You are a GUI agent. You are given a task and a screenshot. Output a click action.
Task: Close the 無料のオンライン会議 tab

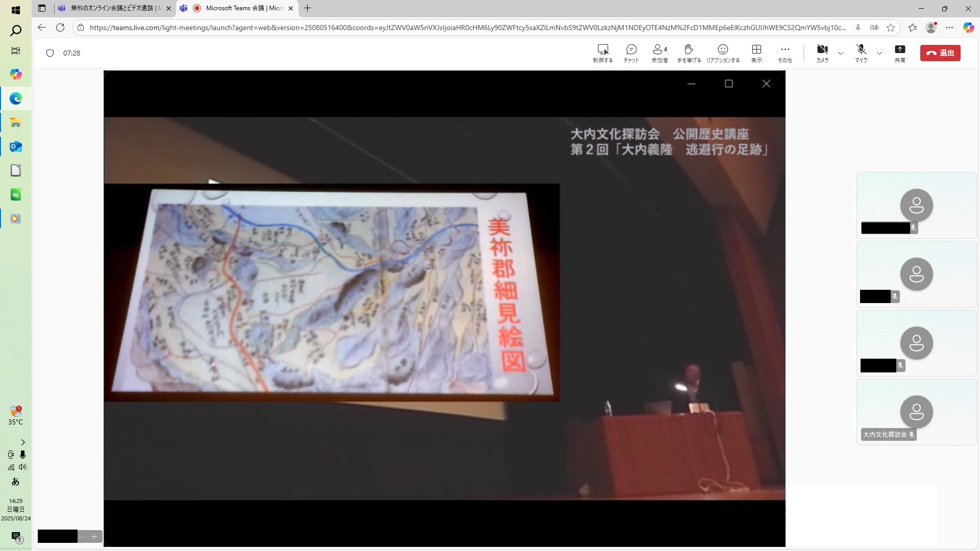coord(168,8)
